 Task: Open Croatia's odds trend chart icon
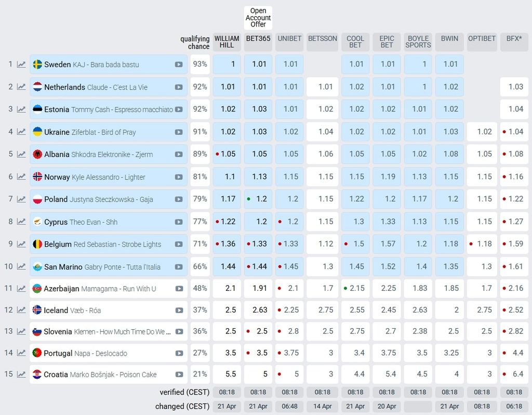(21, 374)
